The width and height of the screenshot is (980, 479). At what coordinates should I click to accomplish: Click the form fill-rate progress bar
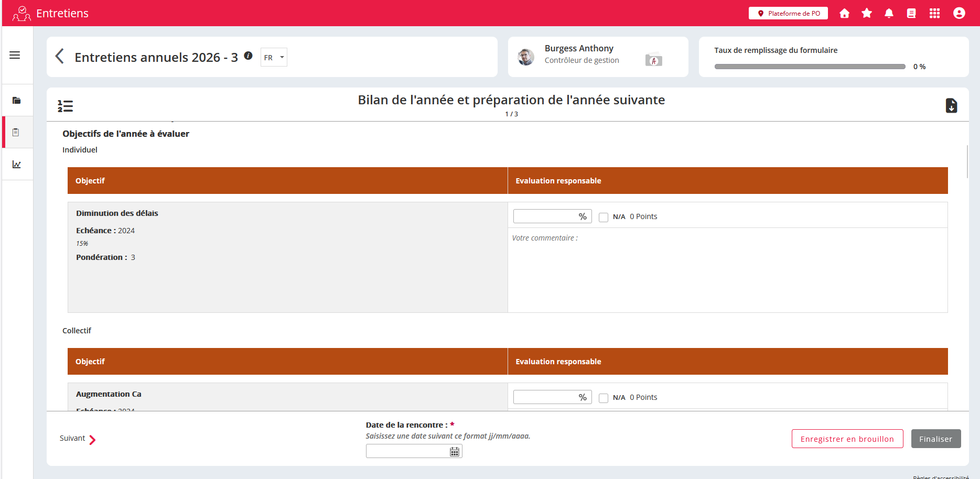[810, 67]
